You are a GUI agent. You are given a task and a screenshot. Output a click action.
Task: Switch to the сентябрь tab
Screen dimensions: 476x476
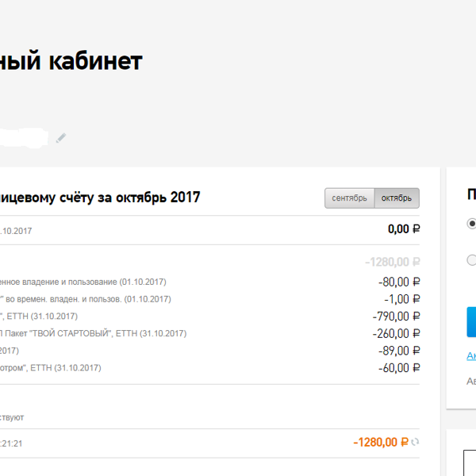click(349, 198)
